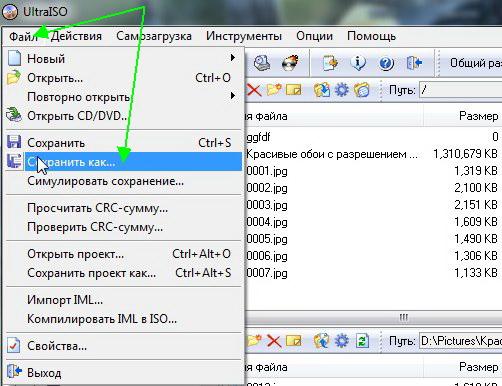Click the lower Путь field with D:\Pictures path
This screenshot has width=502, height=386.
[x=460, y=341]
